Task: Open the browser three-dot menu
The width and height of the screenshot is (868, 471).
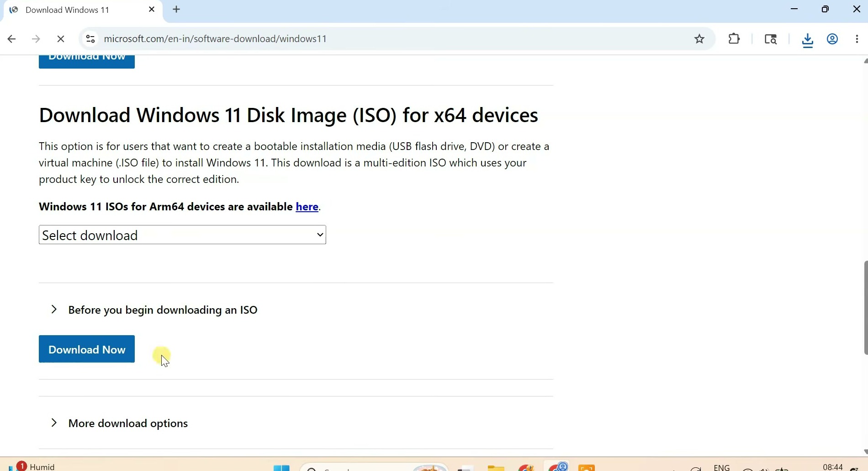Action: point(857,39)
